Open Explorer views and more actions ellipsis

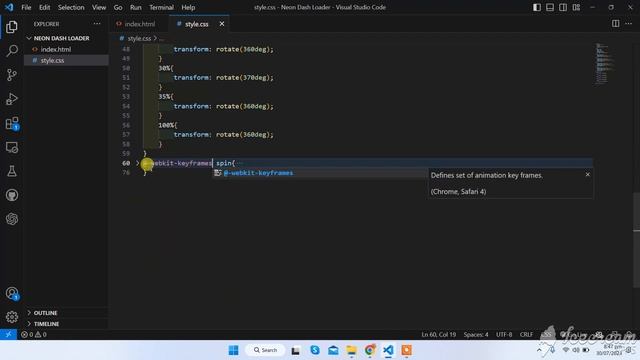(x=97, y=24)
